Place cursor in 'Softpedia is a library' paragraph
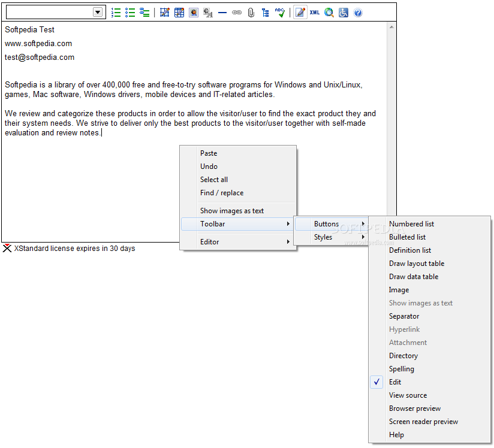Image resolution: width=494 pixels, height=448 pixels. click(183, 90)
